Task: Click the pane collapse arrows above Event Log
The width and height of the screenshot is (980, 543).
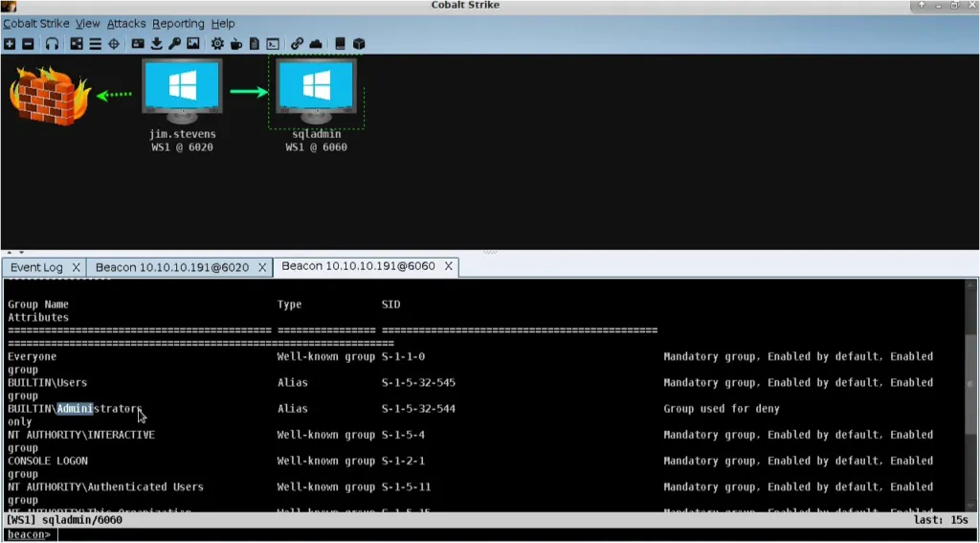Action: [x=13, y=253]
